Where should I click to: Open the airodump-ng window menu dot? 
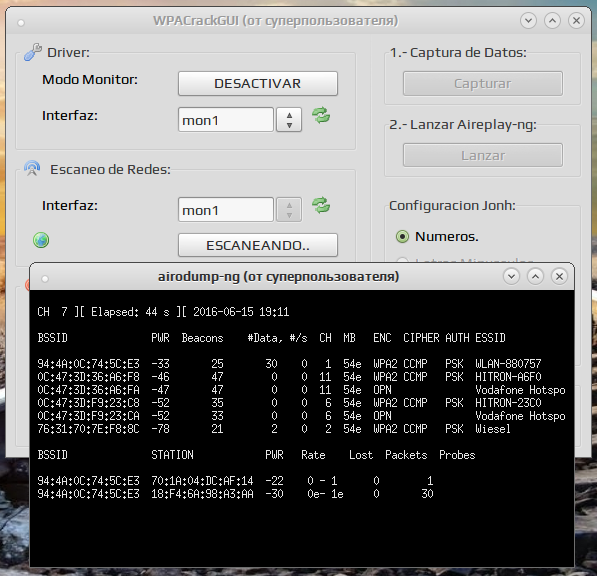[45, 279]
